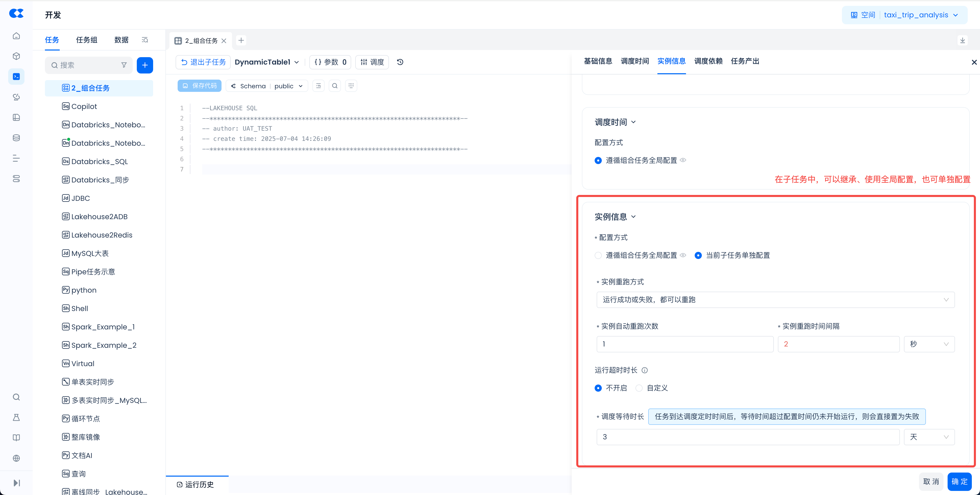Click the 确定 confirm button
Viewport: 980px width, 495px height.
[959, 481]
